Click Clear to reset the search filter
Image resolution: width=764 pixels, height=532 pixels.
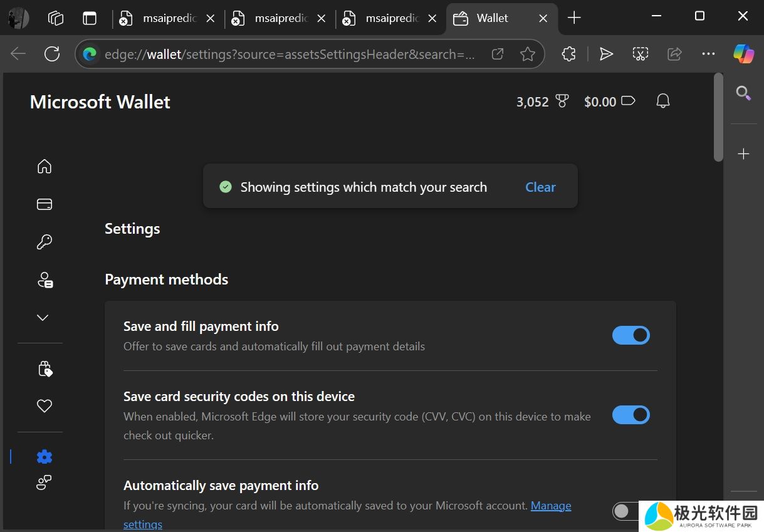[x=540, y=187]
